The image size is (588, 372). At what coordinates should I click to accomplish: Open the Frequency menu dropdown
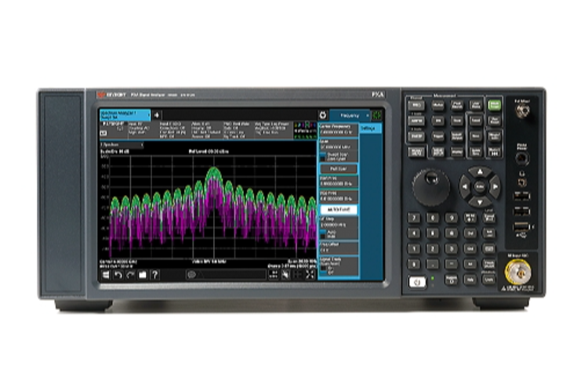point(350,115)
